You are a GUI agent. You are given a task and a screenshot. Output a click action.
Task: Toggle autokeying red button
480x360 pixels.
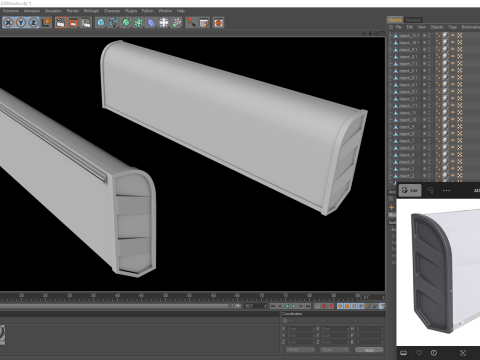click(331, 306)
